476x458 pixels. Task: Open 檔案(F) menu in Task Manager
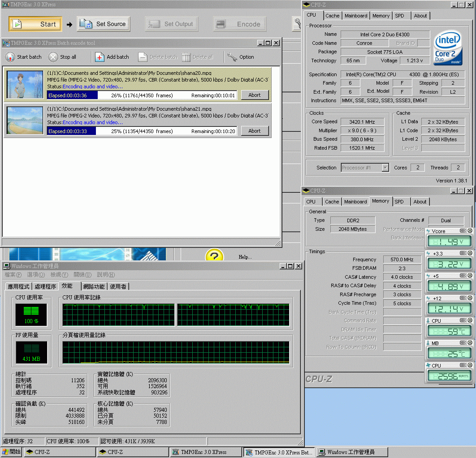[13, 275]
